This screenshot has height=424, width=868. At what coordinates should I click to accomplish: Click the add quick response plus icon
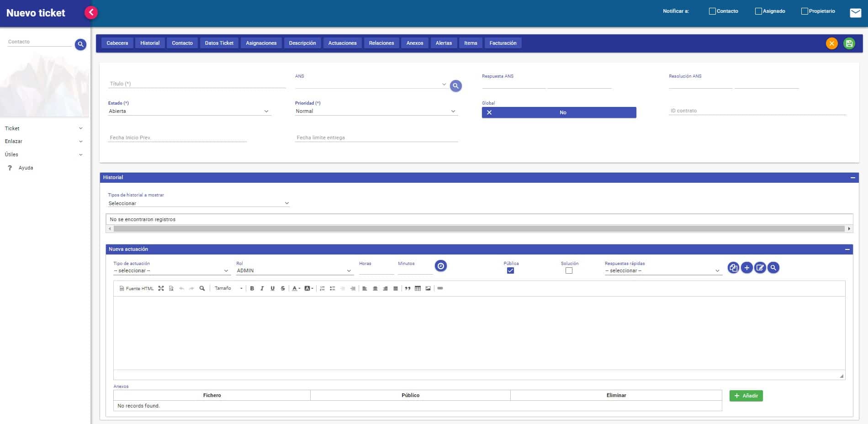click(746, 268)
